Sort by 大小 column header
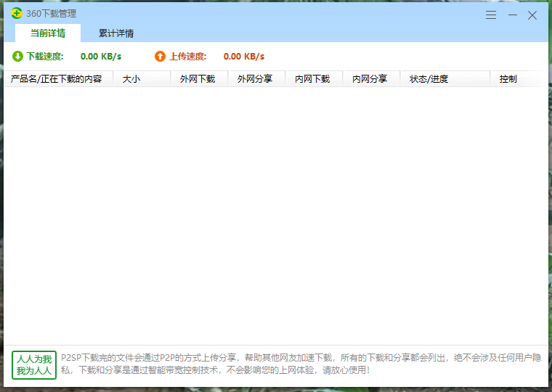The image size is (552, 392). tap(142, 79)
